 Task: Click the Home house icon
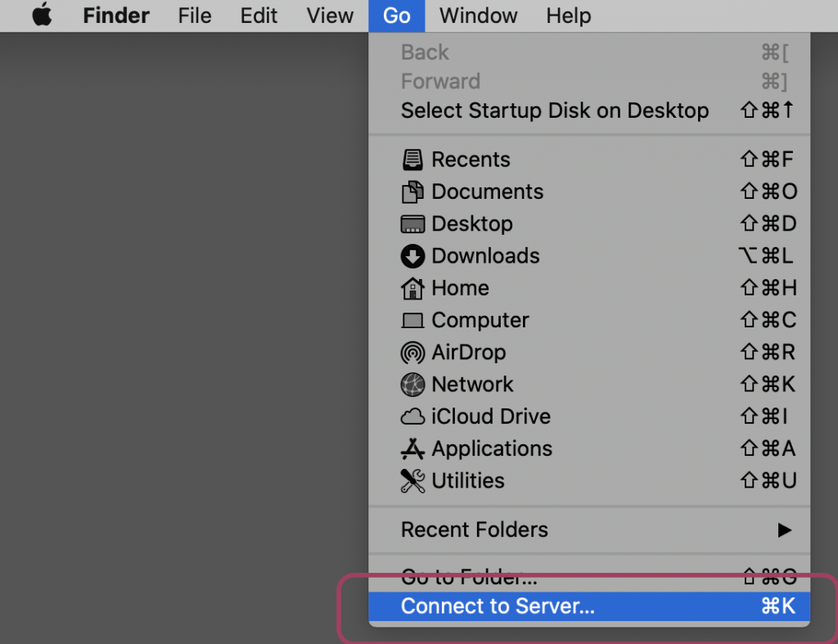[412, 288]
